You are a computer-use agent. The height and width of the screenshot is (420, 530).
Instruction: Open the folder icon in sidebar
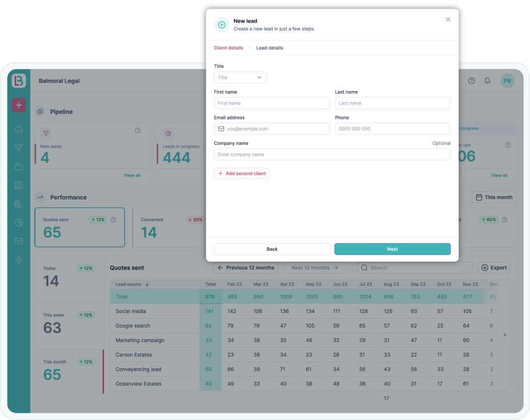coord(19,167)
